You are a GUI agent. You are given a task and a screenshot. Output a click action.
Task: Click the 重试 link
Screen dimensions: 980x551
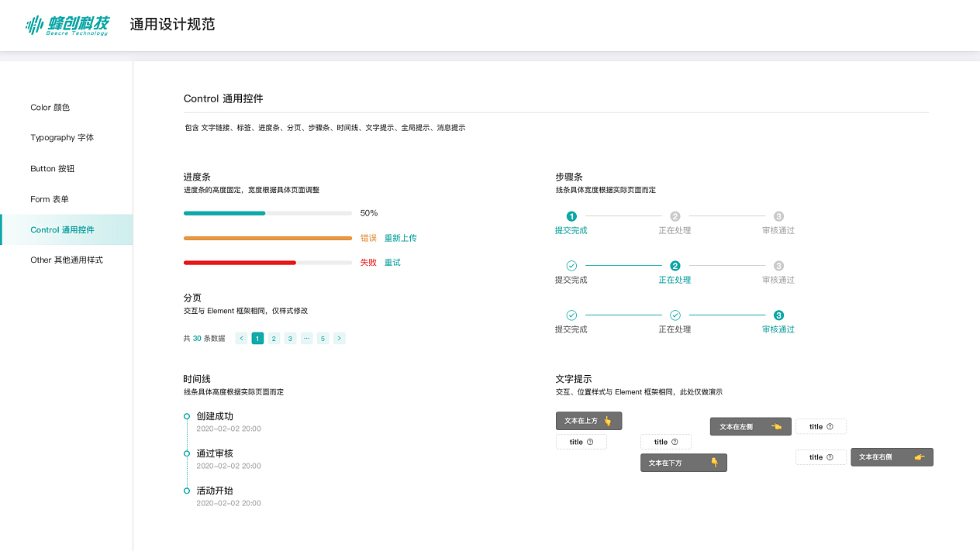(392, 262)
